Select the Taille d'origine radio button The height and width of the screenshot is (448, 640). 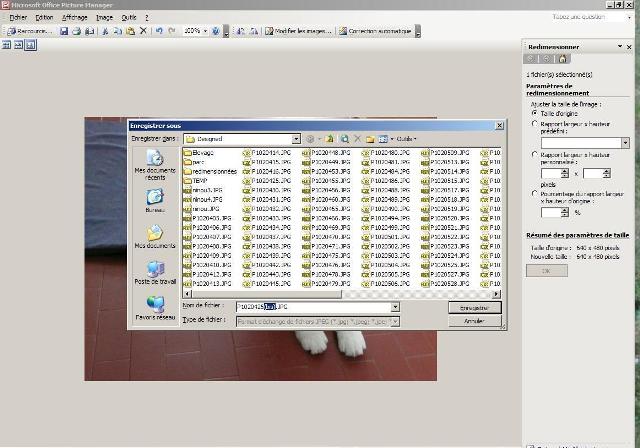pos(535,113)
